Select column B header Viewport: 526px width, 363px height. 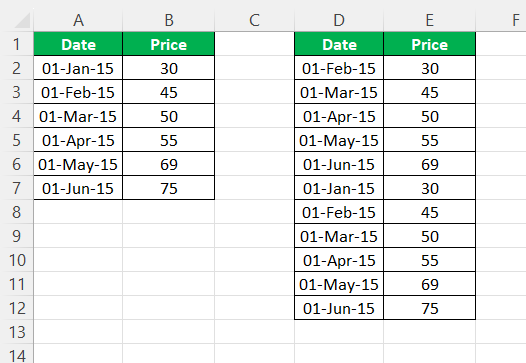pyautogui.click(x=169, y=20)
